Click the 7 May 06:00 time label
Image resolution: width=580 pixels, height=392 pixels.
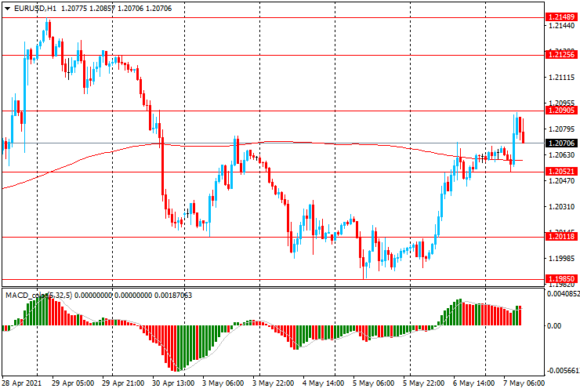point(524,383)
